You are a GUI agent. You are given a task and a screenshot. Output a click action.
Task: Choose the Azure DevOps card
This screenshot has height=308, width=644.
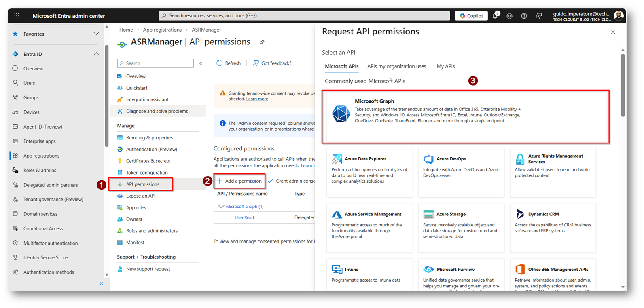(461, 173)
